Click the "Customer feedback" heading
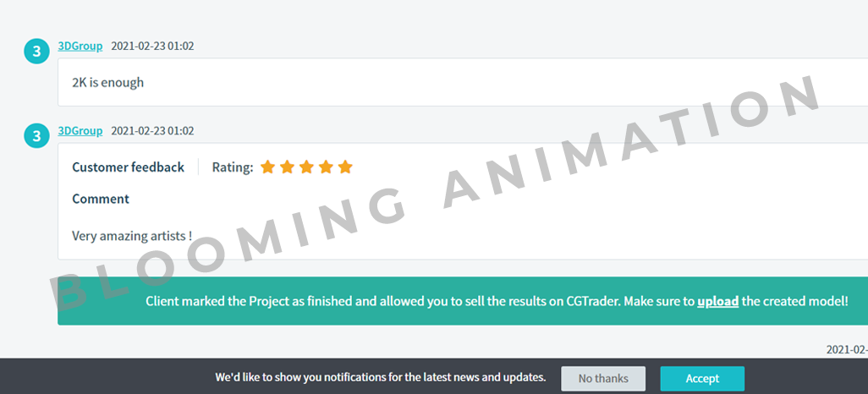Image resolution: width=868 pixels, height=394 pixels. [128, 167]
